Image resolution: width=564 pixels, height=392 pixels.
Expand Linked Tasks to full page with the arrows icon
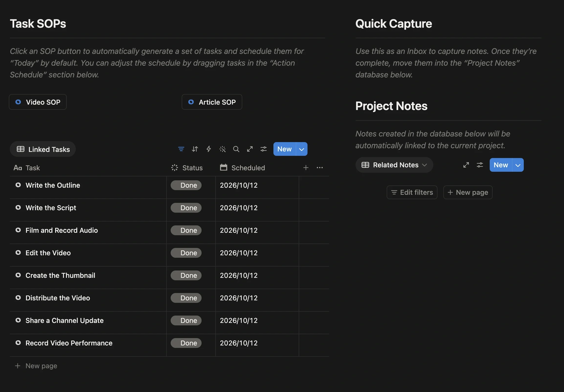point(250,149)
